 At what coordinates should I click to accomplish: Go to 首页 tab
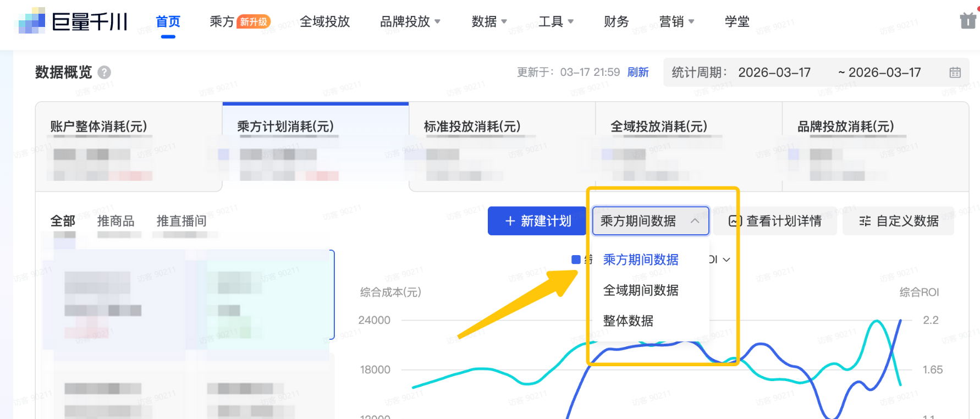coord(168,21)
